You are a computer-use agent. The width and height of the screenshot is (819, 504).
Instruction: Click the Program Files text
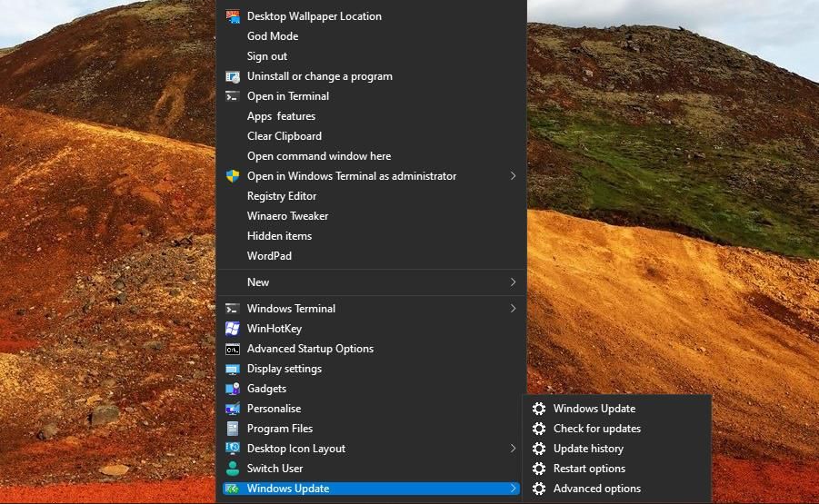(279, 429)
